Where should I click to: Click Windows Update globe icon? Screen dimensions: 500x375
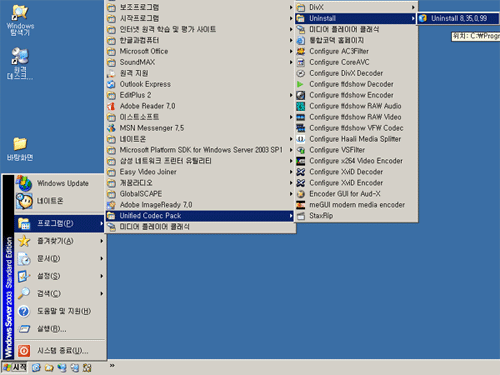[x=24, y=183]
